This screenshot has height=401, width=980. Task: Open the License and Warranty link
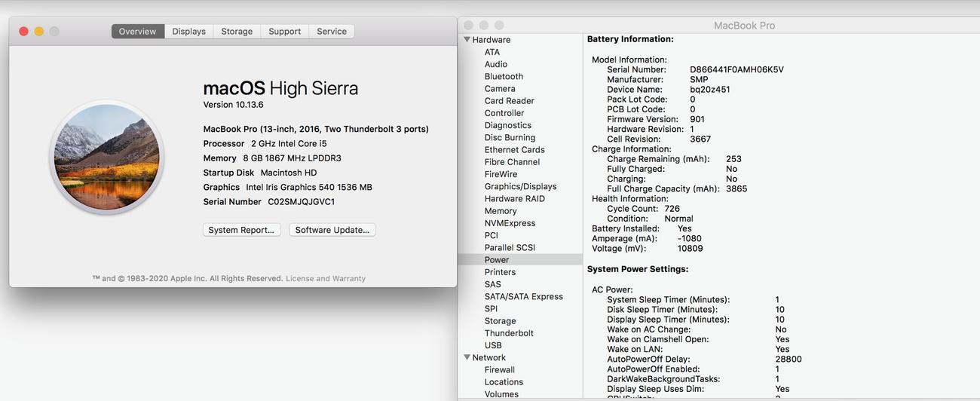point(326,278)
